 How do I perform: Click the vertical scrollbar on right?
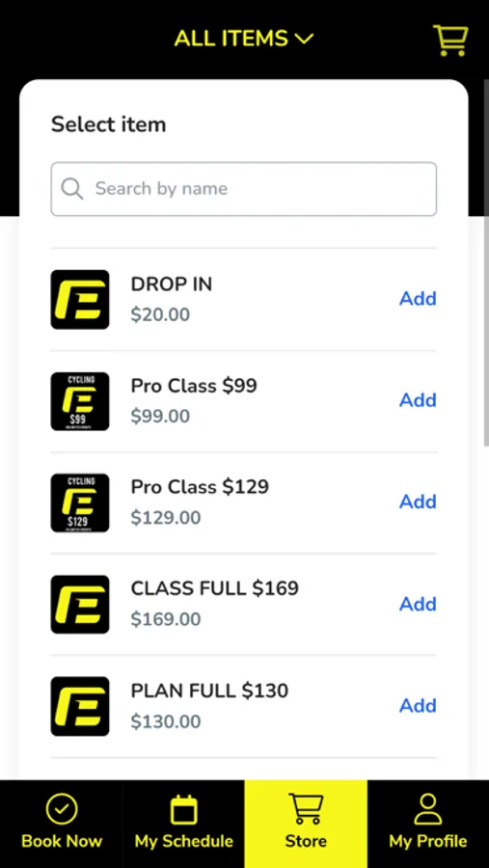click(486, 263)
